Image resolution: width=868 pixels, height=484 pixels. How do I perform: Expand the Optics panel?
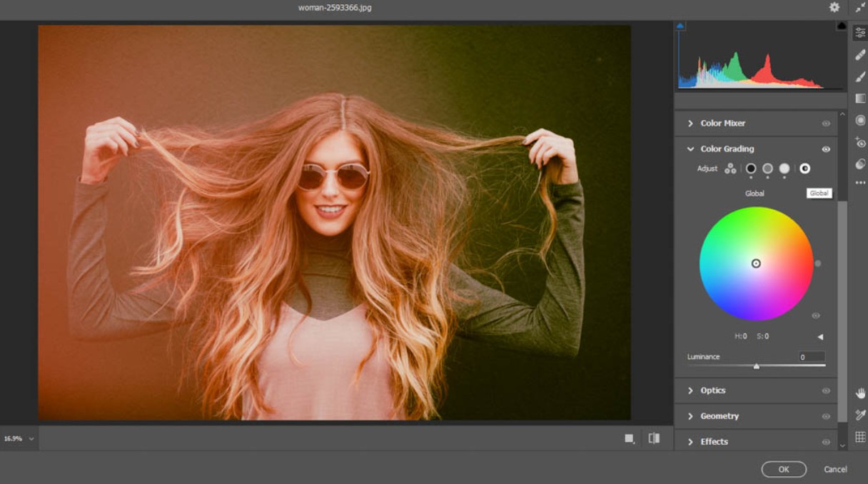coord(690,390)
